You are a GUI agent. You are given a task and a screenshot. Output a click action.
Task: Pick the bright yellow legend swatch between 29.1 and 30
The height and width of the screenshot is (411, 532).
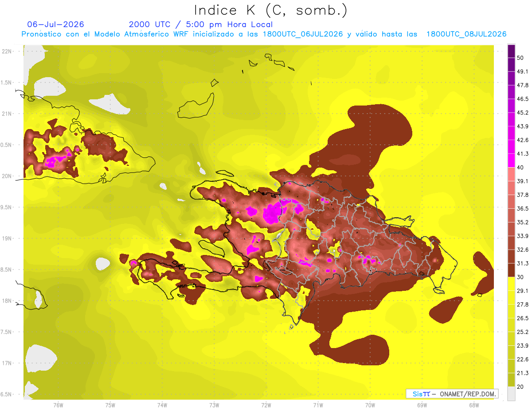511,284
